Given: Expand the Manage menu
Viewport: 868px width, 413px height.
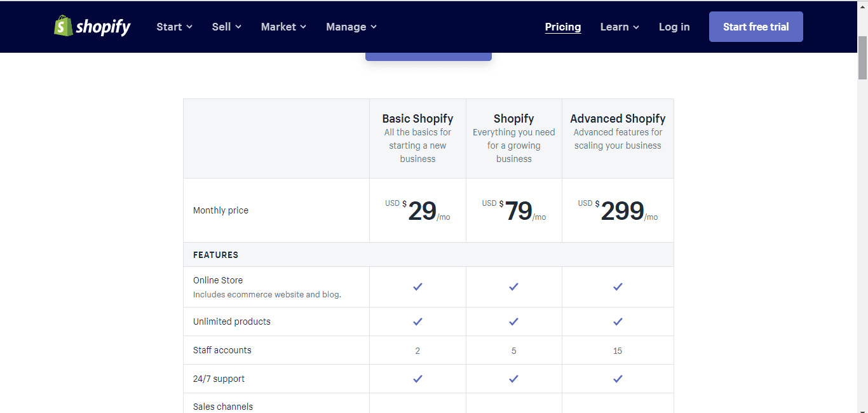Looking at the screenshot, I should coord(351,27).
